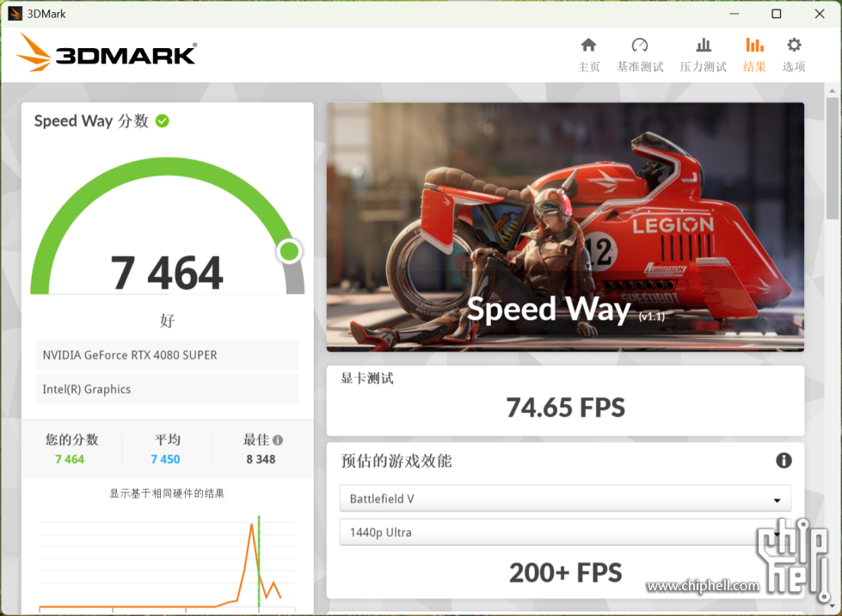Click the score distribution chart

pyautogui.click(x=167, y=564)
